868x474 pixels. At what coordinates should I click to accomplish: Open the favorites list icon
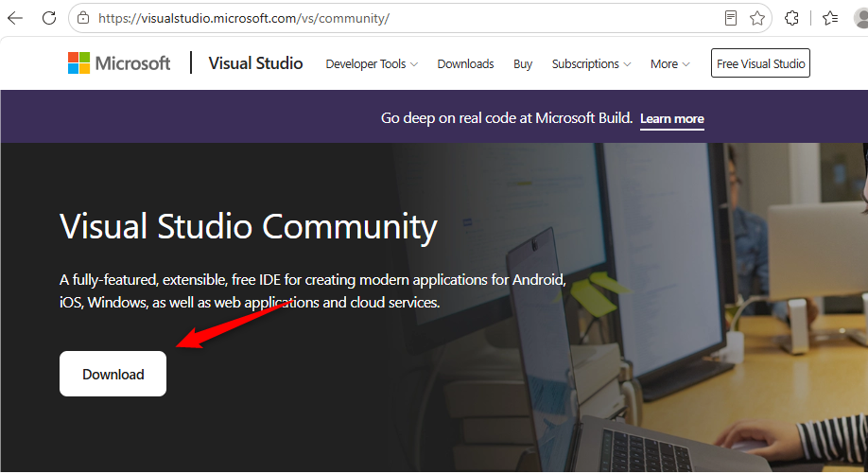pyautogui.click(x=830, y=18)
